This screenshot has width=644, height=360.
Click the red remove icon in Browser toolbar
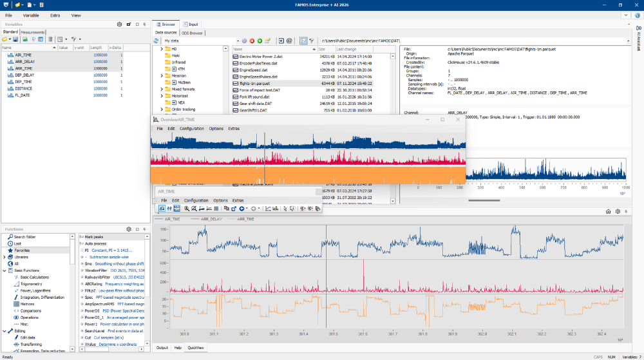point(252,41)
